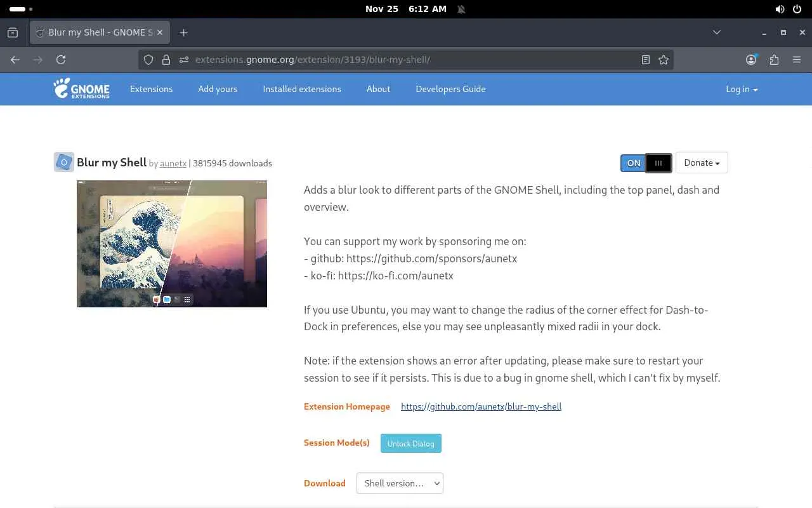Click the Blur my Shell title heading
Screen dimensions: 812x508
point(112,163)
